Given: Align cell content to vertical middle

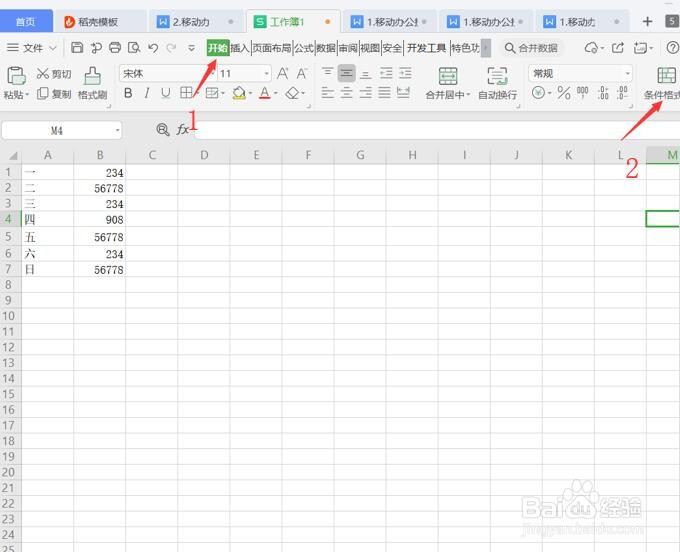Looking at the screenshot, I should pyautogui.click(x=347, y=73).
